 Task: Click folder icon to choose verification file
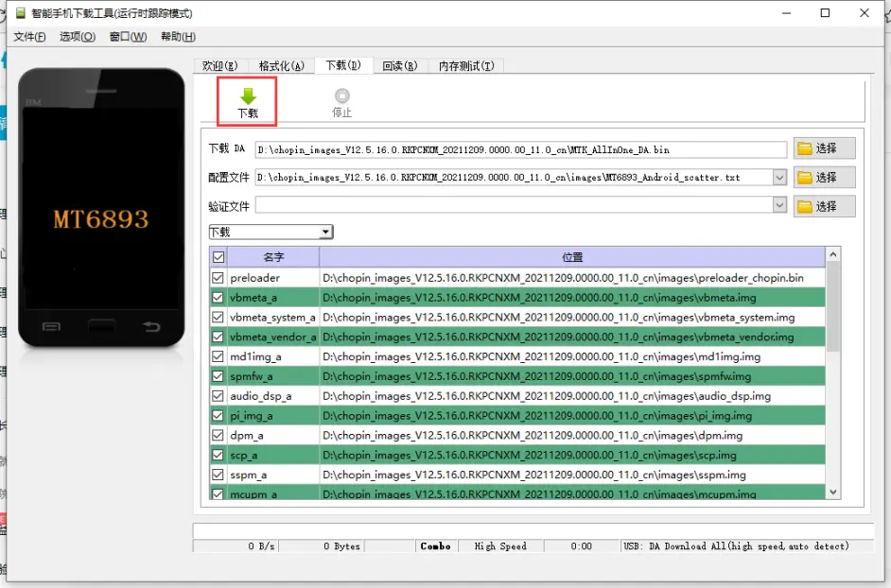coord(805,206)
